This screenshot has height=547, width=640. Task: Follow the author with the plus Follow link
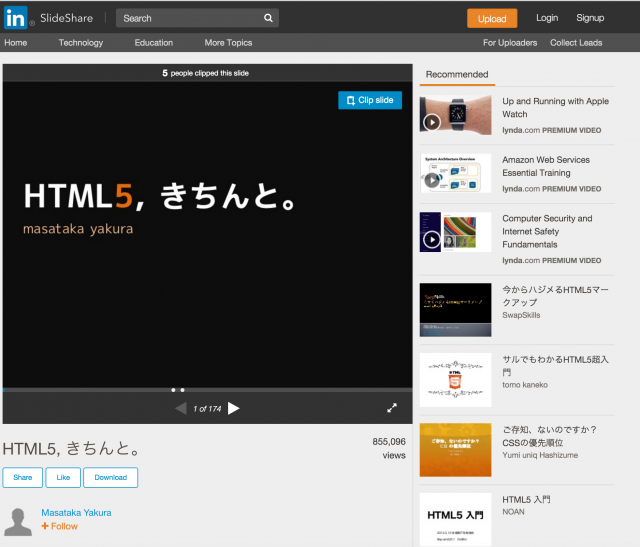coord(60,526)
